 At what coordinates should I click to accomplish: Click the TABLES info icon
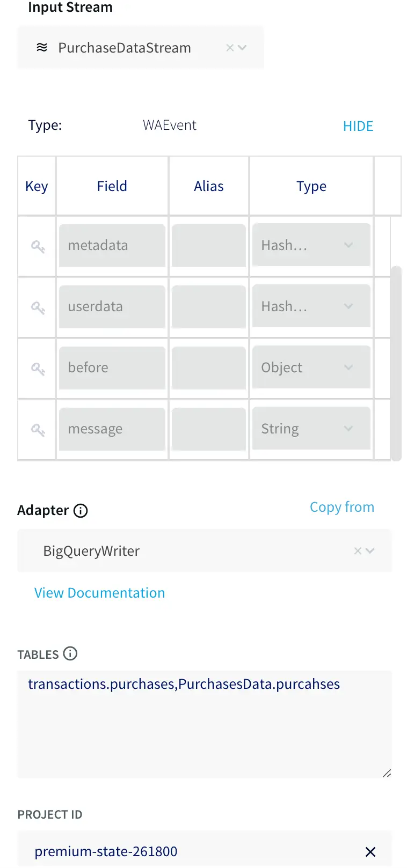[x=70, y=653]
